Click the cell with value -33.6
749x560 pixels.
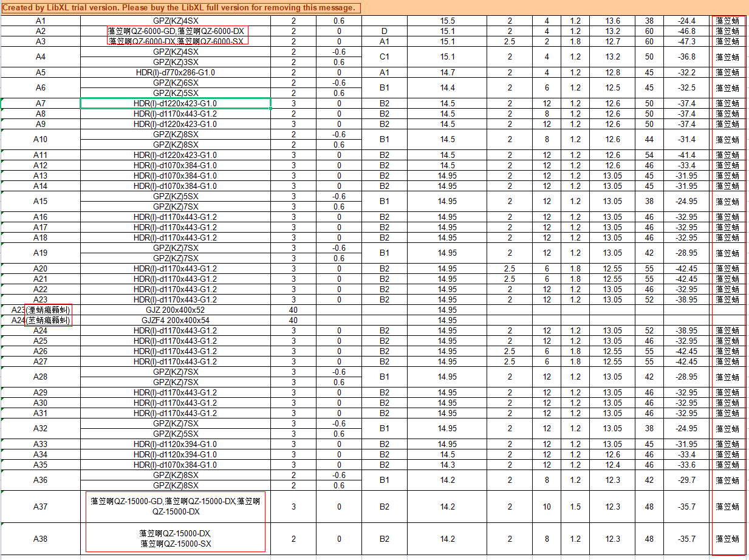[687, 465]
